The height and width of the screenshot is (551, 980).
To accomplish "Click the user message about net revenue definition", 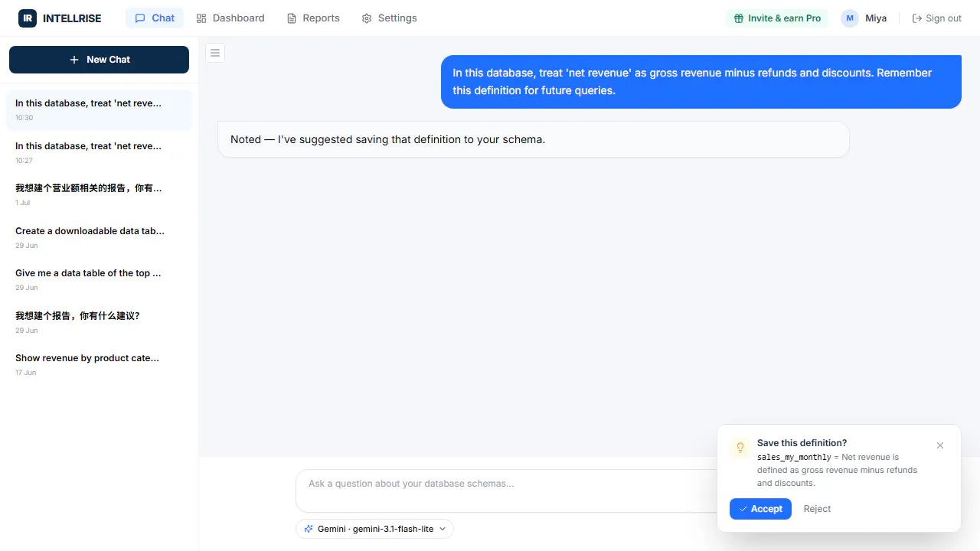I will tap(701, 82).
